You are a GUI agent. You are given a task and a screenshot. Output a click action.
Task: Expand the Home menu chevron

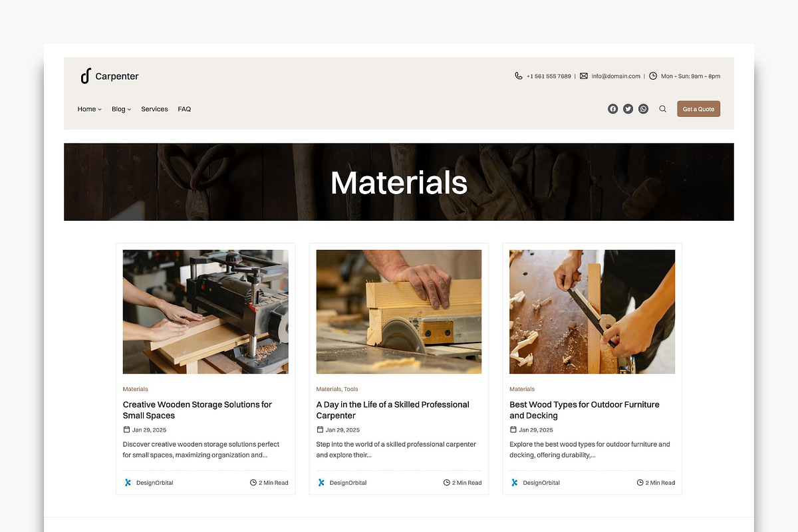click(100, 110)
